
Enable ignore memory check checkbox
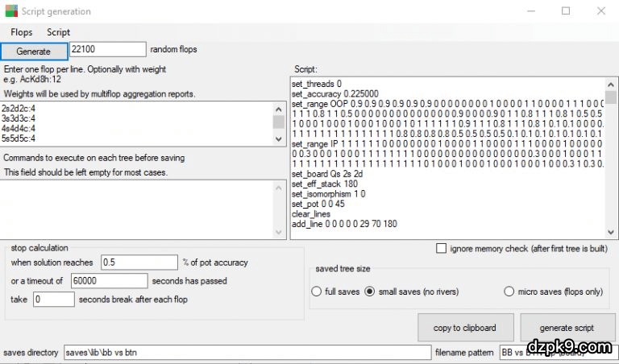coord(441,249)
